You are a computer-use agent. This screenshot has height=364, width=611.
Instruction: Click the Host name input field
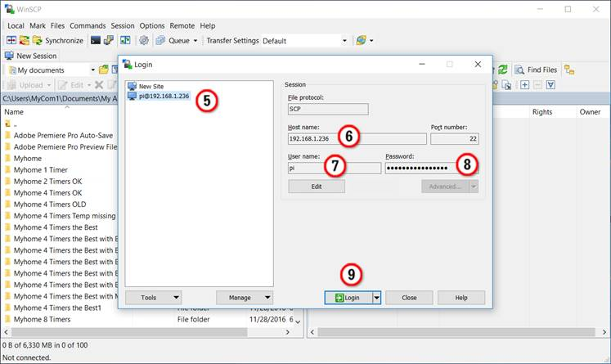(x=357, y=139)
